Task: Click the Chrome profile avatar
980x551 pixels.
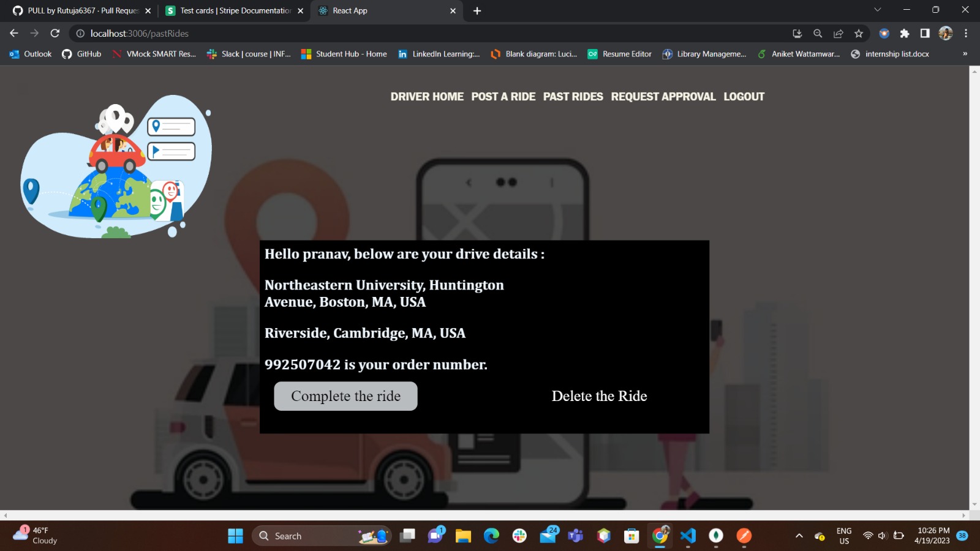Action: pos(946,34)
